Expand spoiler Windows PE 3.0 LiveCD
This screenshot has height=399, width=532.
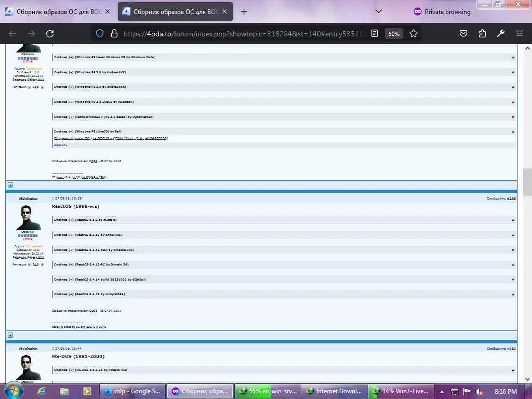[284, 102]
